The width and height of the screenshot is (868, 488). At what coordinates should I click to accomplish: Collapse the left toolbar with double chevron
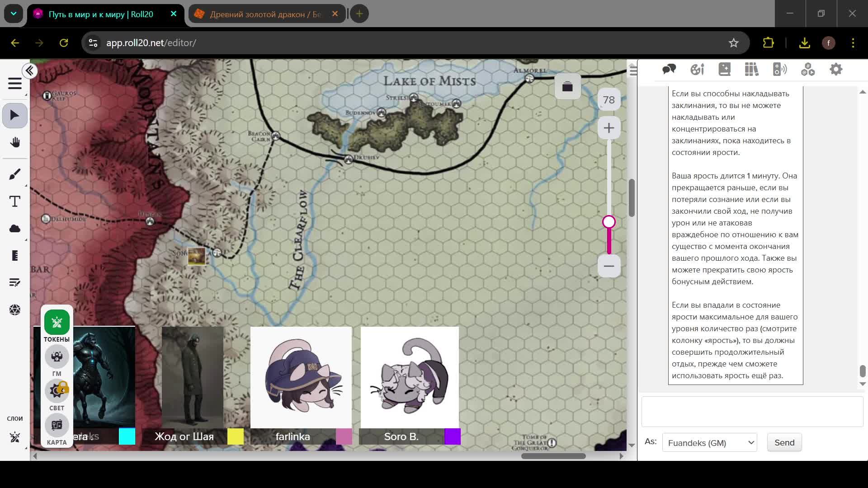tap(30, 71)
